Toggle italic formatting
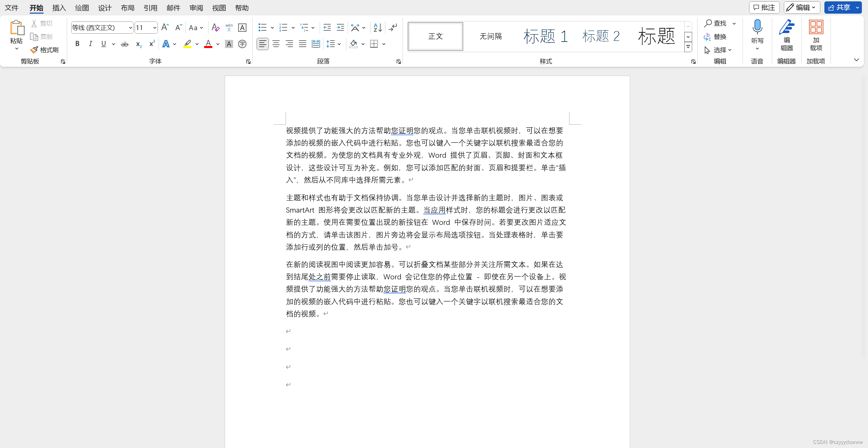Viewport: 868px width, 448px height. point(90,44)
